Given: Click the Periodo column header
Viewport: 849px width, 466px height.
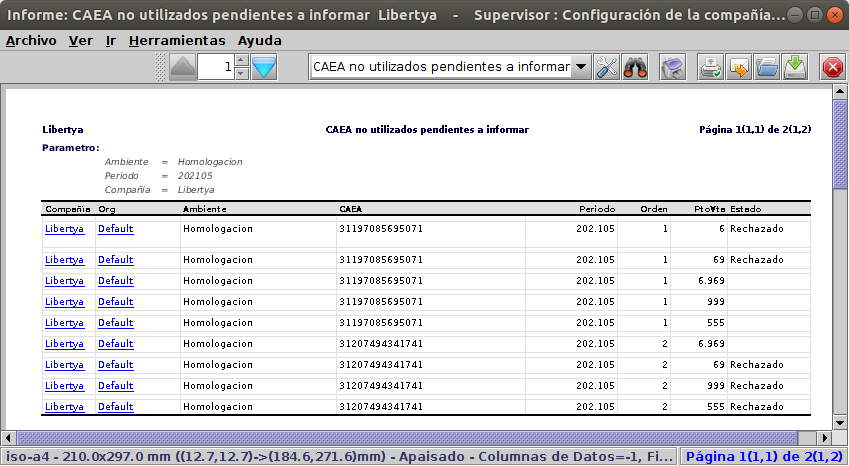Looking at the screenshot, I should pos(597,209).
